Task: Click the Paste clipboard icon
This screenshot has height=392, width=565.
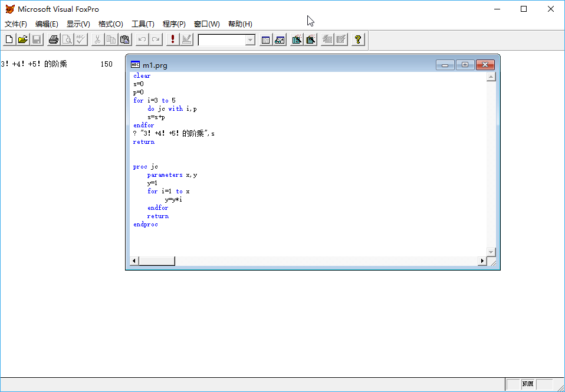Action: pyautogui.click(x=125, y=39)
